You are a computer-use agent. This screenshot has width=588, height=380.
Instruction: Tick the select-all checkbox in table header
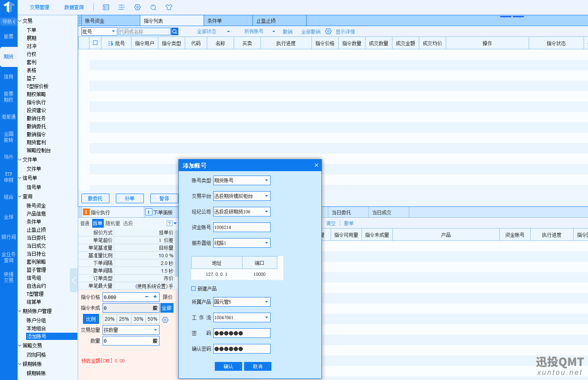pos(95,42)
